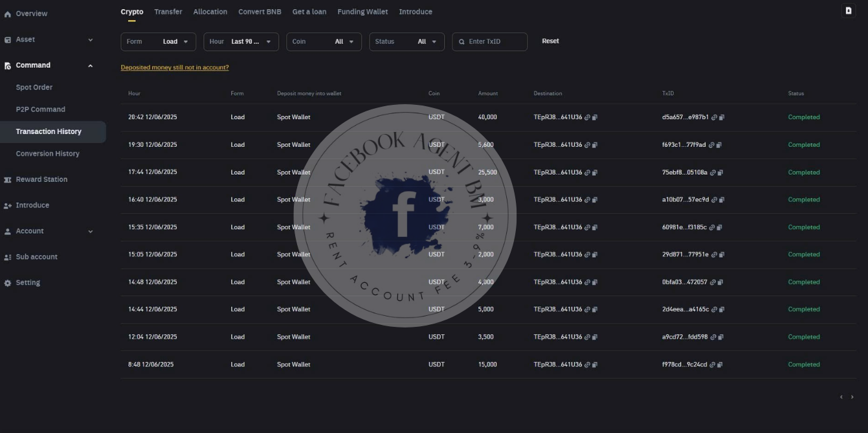Open TxID link for 0bfa03...472057
868x433 pixels.
pos(713,282)
